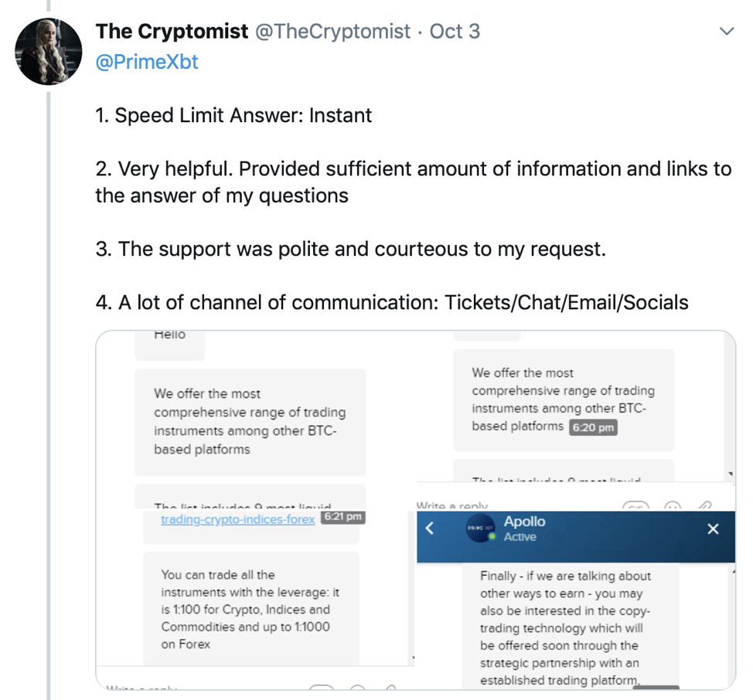
Task: Go back using the Apollo chat arrow
Action: pyautogui.click(x=431, y=529)
